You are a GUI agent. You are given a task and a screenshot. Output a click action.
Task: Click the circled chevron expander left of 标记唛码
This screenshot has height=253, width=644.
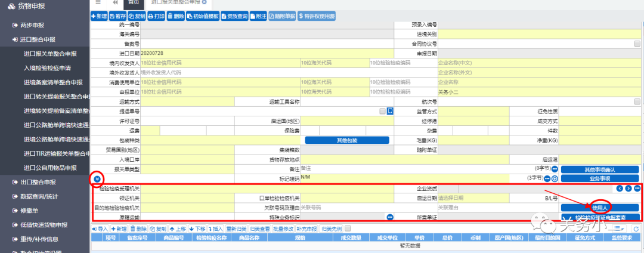point(95,178)
